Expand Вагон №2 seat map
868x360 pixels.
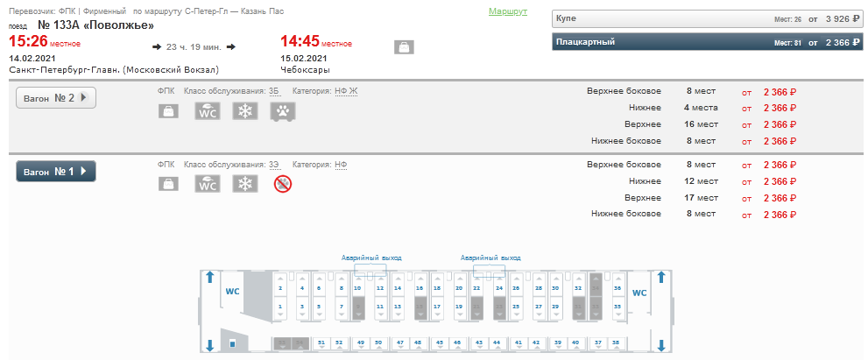point(56,98)
